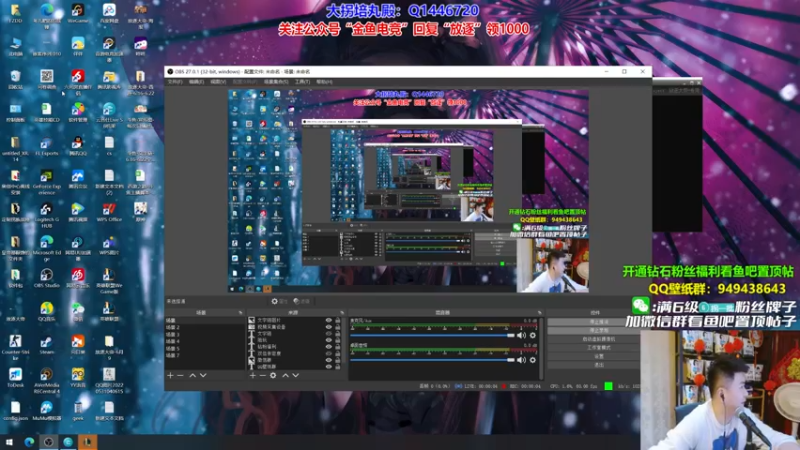The width and height of the screenshot is (800, 450).
Task: Move source up in Sources panel
Action: tap(285, 376)
